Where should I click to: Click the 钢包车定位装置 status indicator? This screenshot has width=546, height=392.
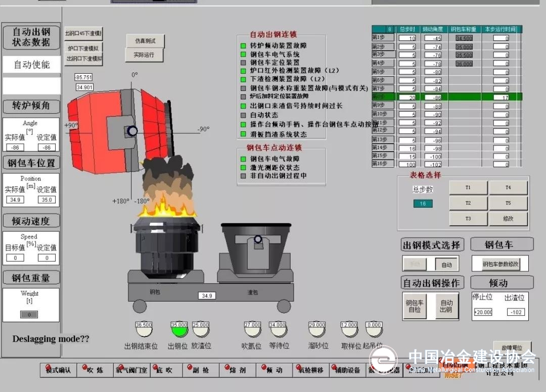pos(243,63)
